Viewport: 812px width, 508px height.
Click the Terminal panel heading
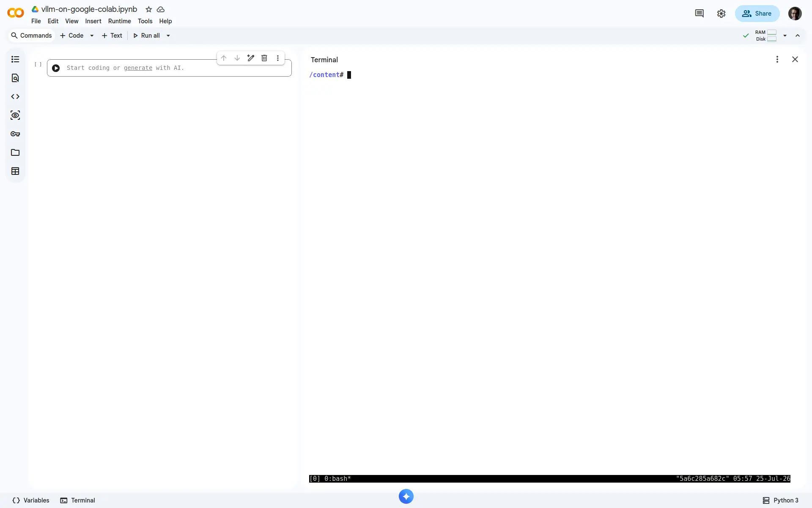coord(324,60)
